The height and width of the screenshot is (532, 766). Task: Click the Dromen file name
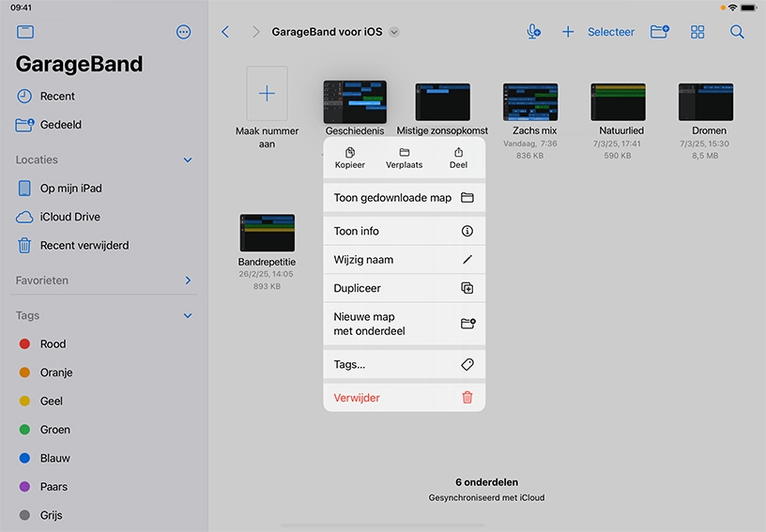709,130
